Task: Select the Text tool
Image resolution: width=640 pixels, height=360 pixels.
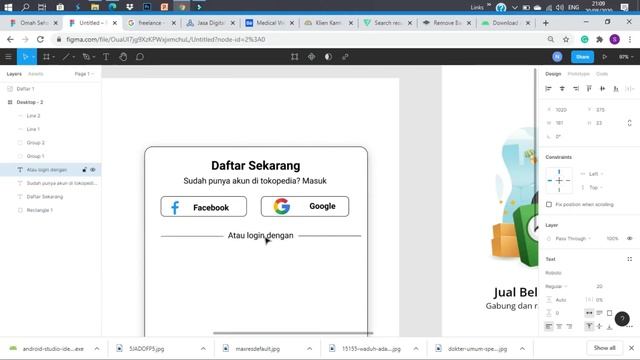Action: coord(106,57)
